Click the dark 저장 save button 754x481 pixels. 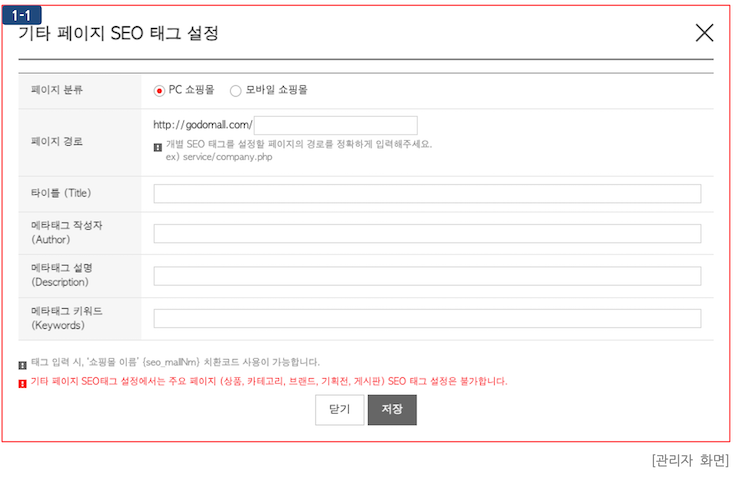coord(392,410)
